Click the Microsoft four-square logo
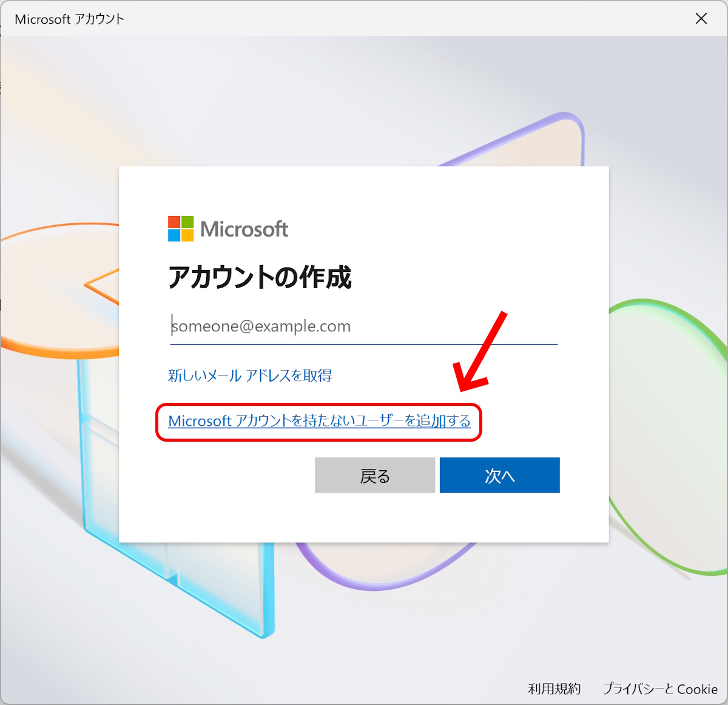This screenshot has width=728, height=705. [x=180, y=229]
